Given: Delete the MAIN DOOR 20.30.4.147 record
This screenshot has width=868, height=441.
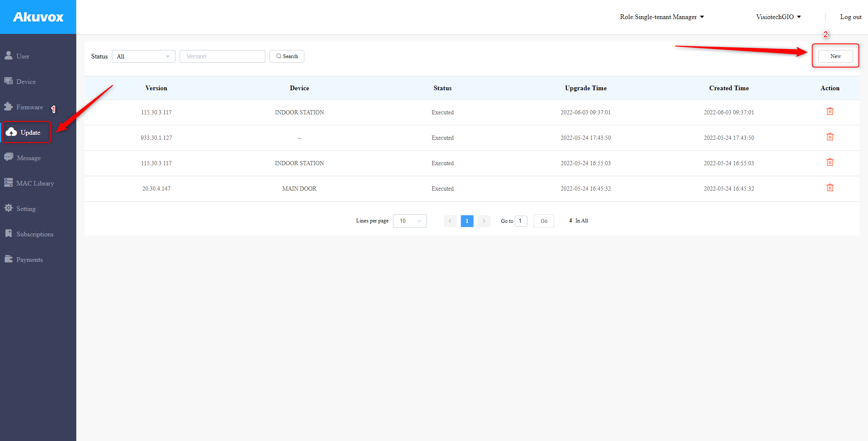Looking at the screenshot, I should click(830, 187).
